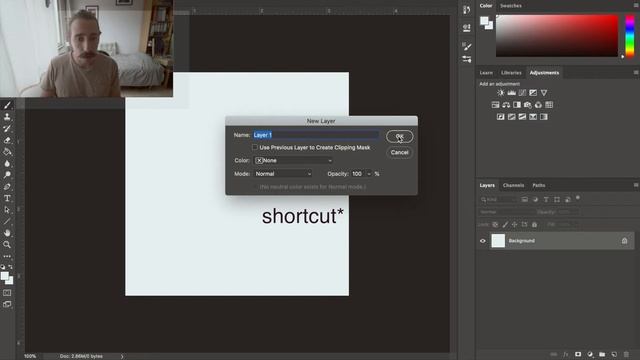Viewport: 640px width, 360px height.
Task: Toggle Quick Mask mode icon
Action: tap(7, 293)
